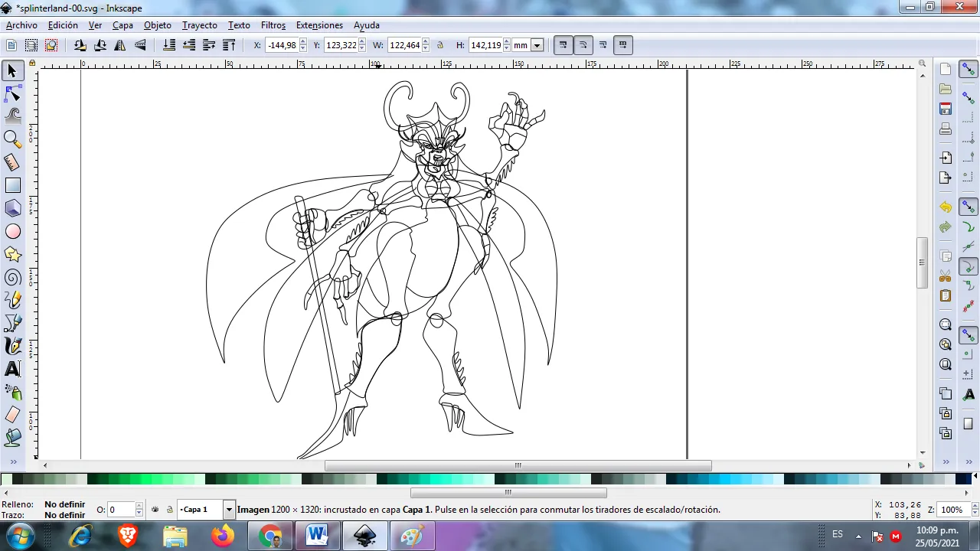Select the Measure ruler tool
Screen dimensions: 980x551
[12, 162]
